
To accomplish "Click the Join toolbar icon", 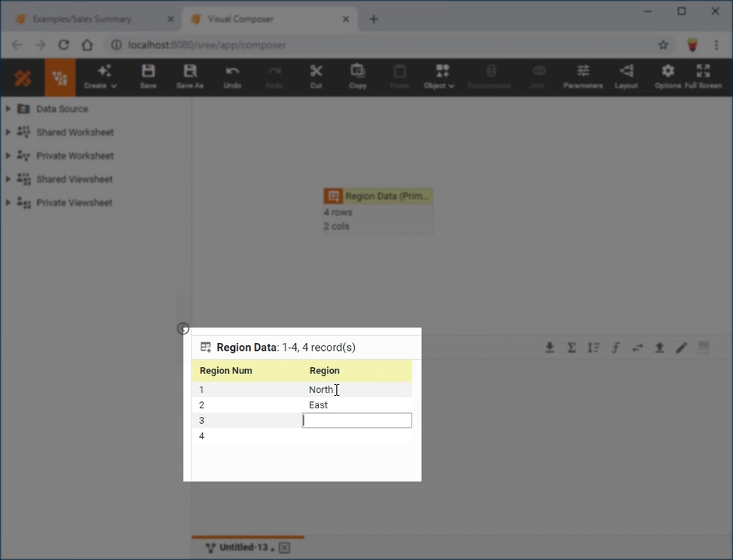I will pos(538,77).
